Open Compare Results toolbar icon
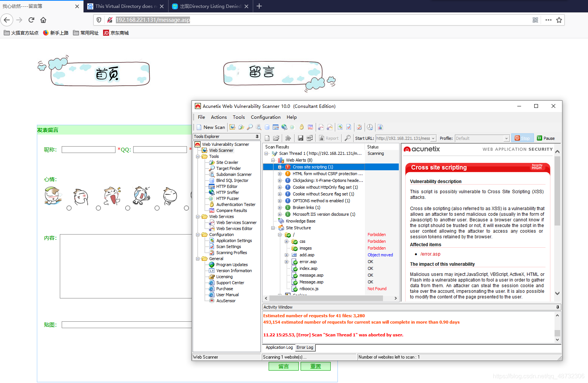Image resolution: width=588 pixels, height=383 pixels. point(310,127)
